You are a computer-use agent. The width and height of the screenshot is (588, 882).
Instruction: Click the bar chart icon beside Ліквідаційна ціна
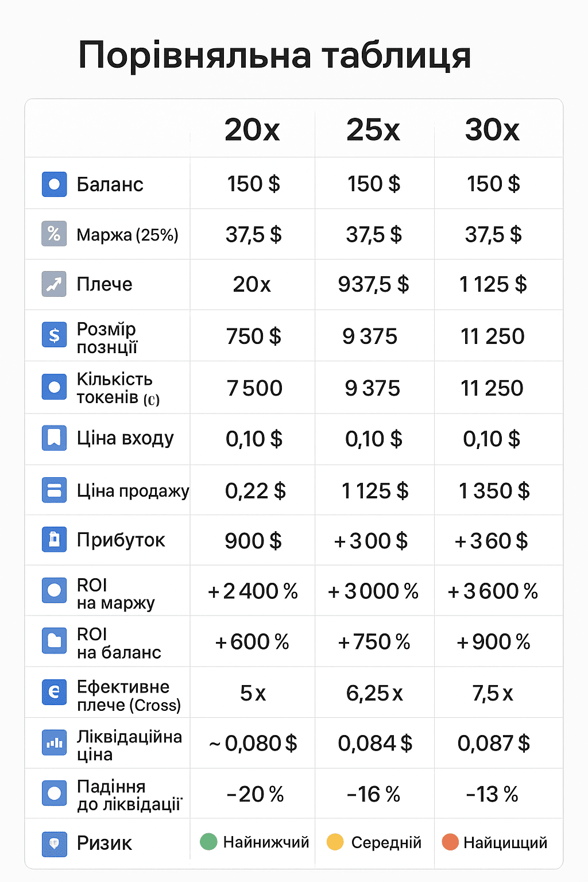54,743
